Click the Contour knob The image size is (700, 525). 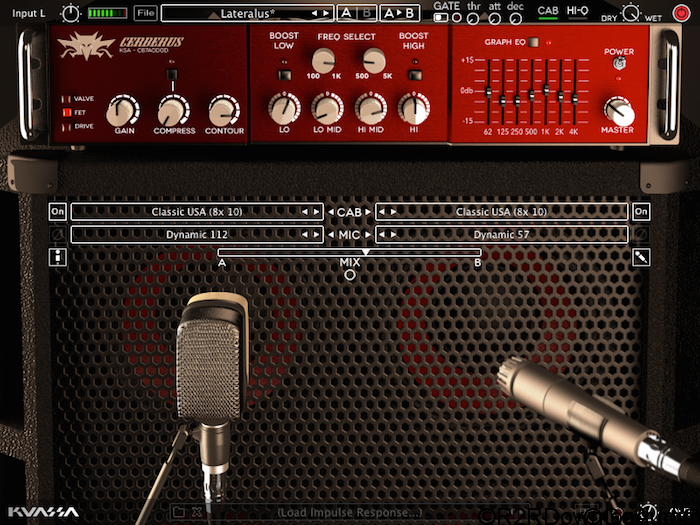point(224,110)
